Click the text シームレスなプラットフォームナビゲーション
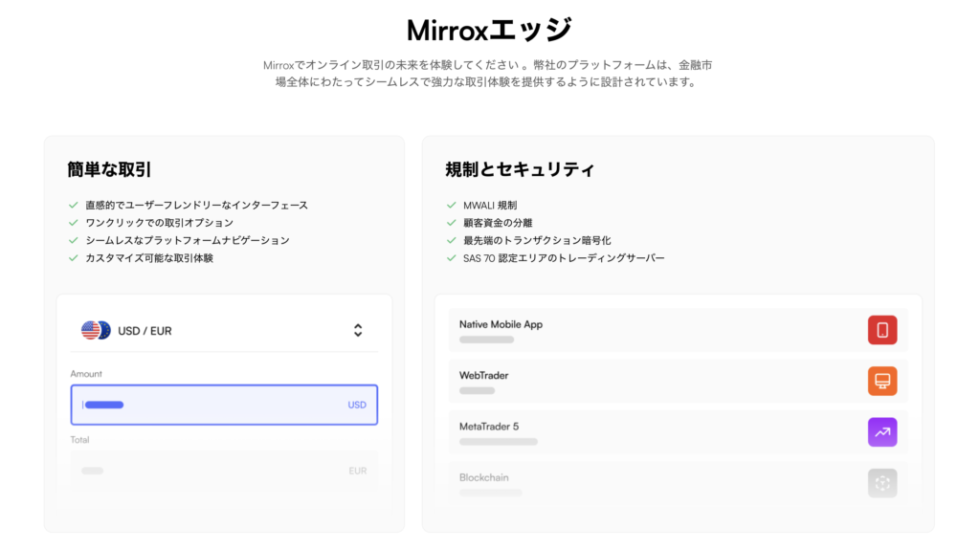This screenshot has width=980, height=549. (188, 240)
